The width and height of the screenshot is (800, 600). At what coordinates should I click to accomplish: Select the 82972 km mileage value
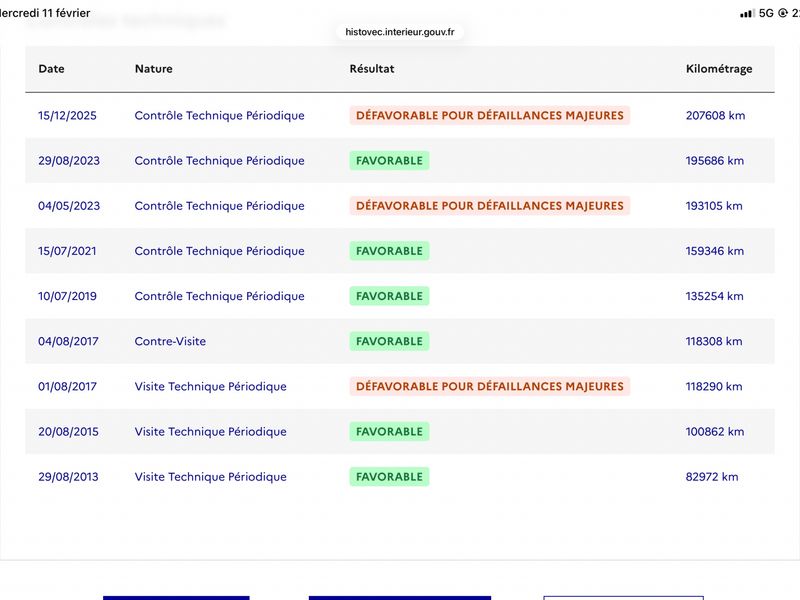[712, 477]
